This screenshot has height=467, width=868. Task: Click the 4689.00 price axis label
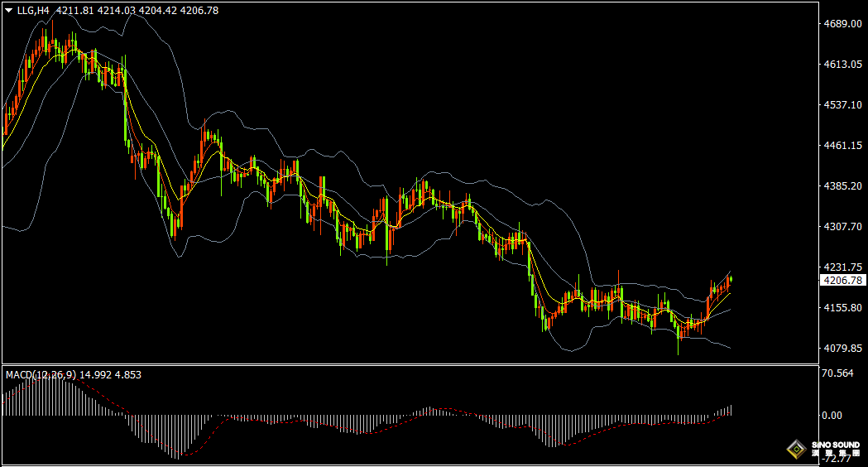842,24
